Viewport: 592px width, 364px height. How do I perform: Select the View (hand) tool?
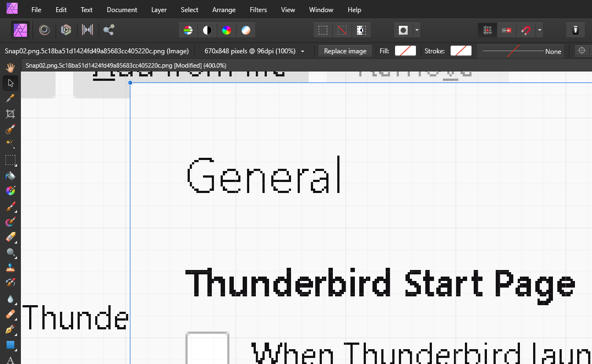pyautogui.click(x=10, y=68)
